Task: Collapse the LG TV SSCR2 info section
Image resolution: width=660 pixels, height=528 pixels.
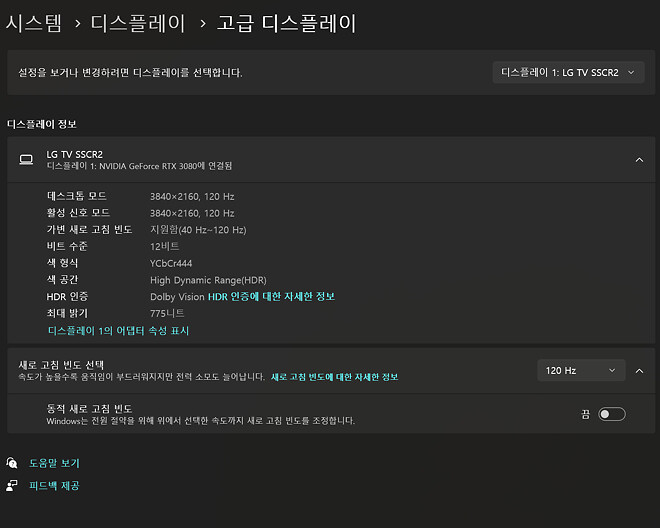Action: tap(639, 160)
